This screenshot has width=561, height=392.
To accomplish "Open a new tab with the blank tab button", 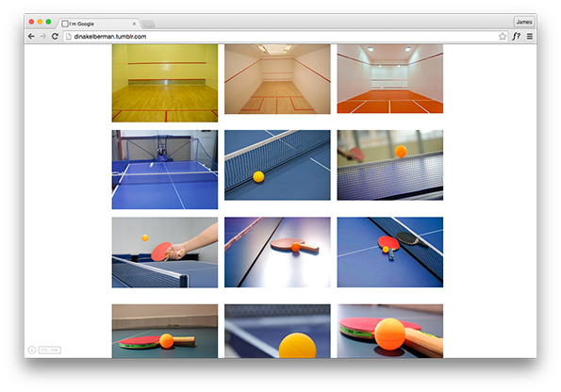I will tap(148, 24).
